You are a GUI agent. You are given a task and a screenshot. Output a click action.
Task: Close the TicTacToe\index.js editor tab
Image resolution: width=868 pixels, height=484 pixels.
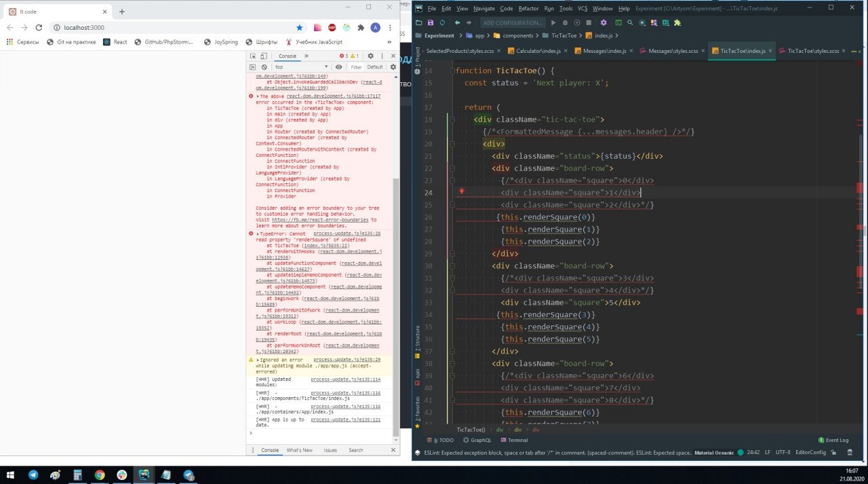click(770, 51)
